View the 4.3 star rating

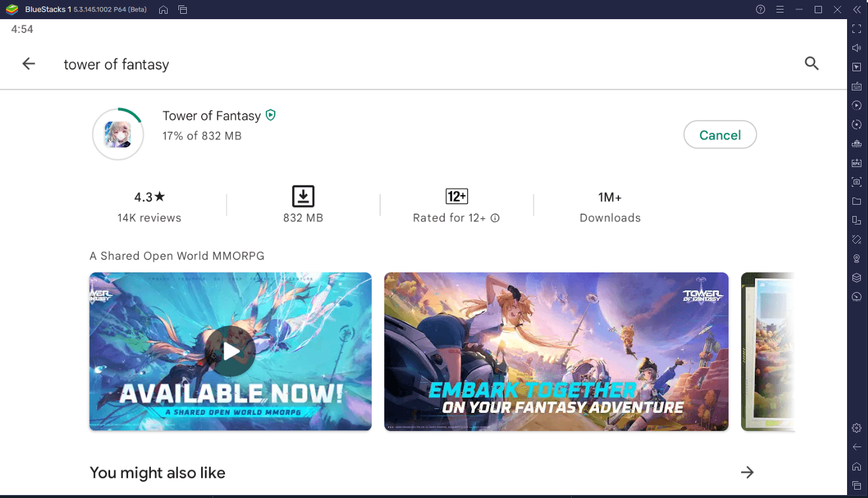tap(150, 197)
